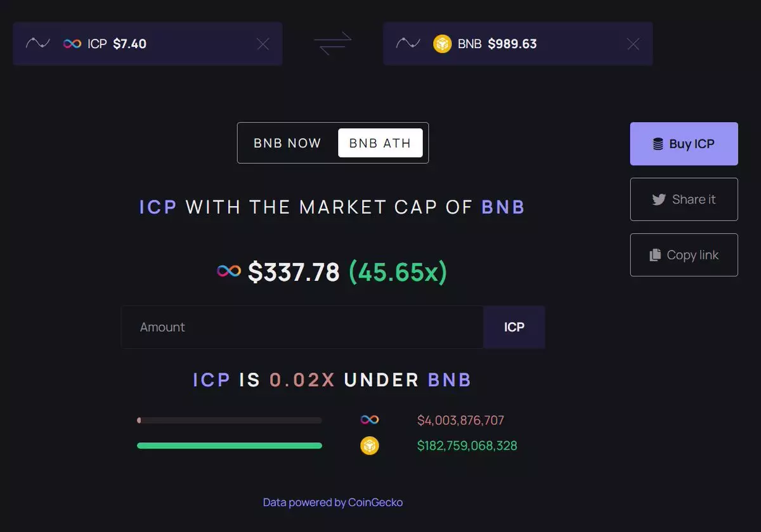The image size is (761, 532).
Task: Click the BNB coin logo in selector
Action: pyautogui.click(x=442, y=44)
